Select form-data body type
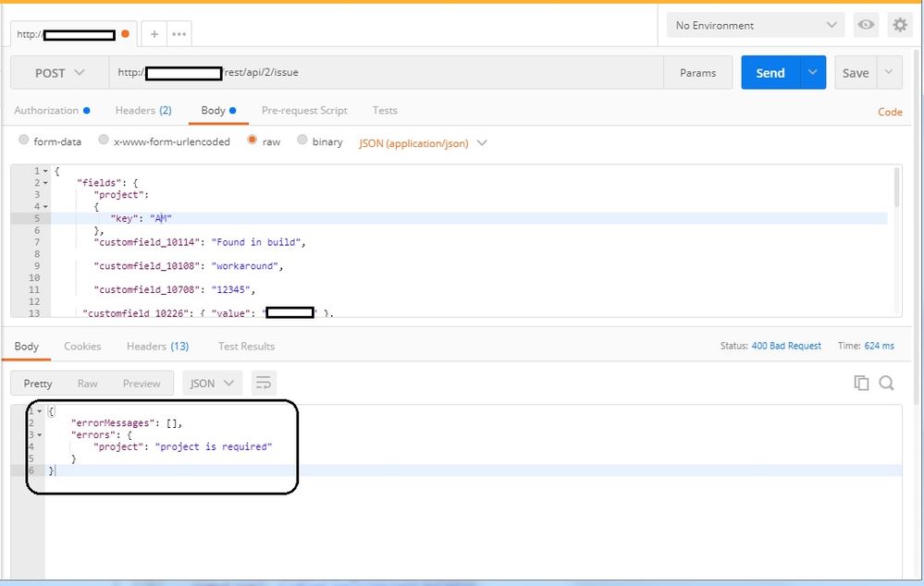924x586 pixels. 23,140
